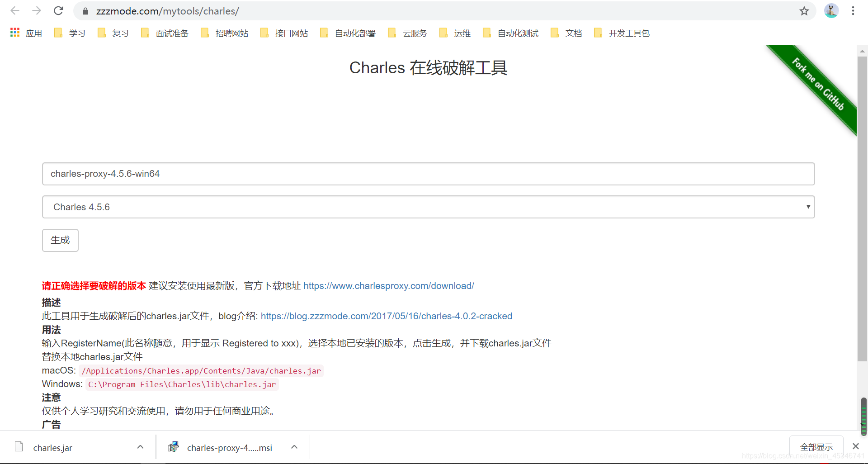Open the 文档 bookmark folder
The height and width of the screenshot is (464, 868).
pos(566,33)
